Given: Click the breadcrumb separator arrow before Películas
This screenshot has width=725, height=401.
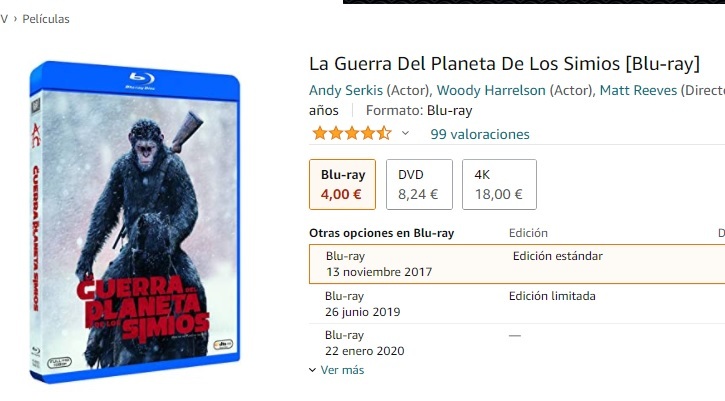Looking at the screenshot, I should [x=15, y=19].
